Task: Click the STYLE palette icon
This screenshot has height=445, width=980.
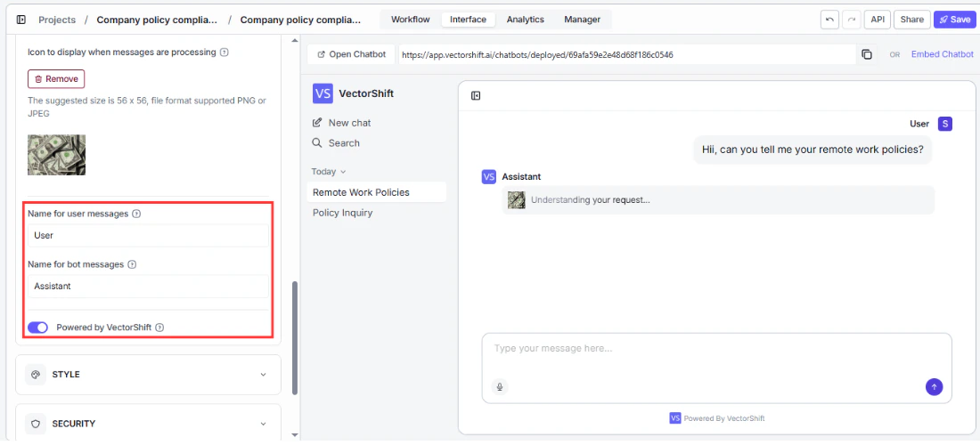Action: coord(35,375)
